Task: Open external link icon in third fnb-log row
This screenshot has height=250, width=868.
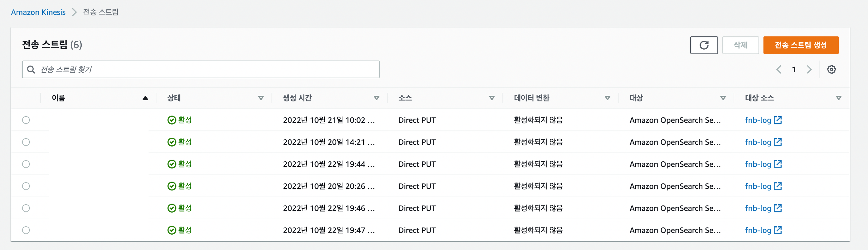Action: (778, 164)
